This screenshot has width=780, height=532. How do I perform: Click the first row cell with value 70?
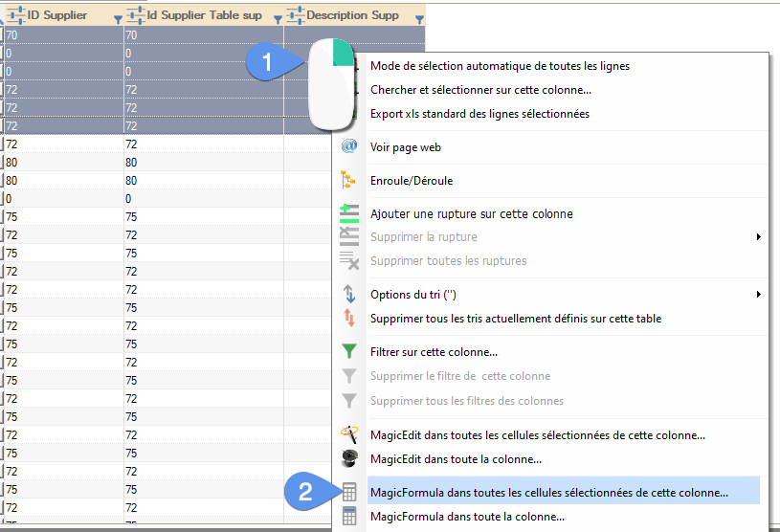pyautogui.click(x=57, y=35)
